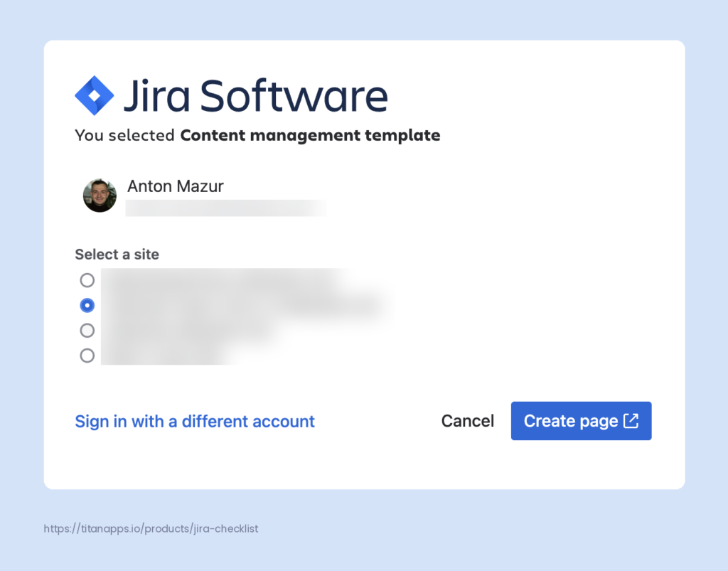Image resolution: width=728 pixels, height=571 pixels.
Task: Choose the fourth, last site radio button
Action: pyautogui.click(x=87, y=355)
